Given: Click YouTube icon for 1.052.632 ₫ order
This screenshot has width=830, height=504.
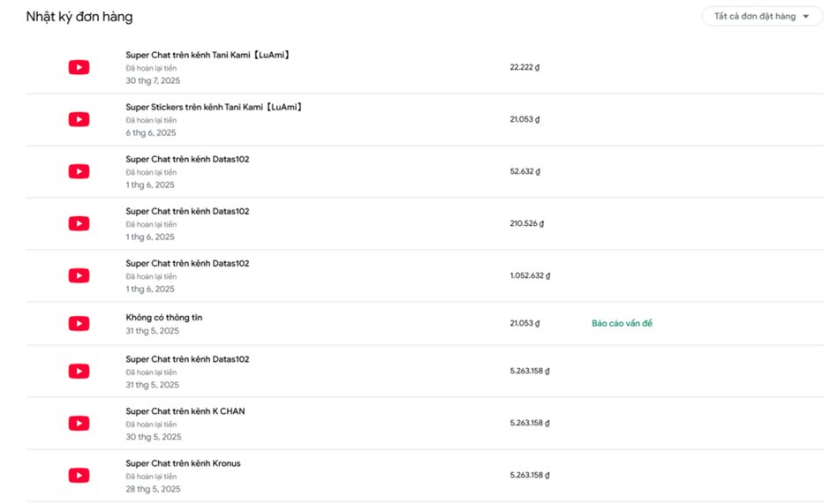Looking at the screenshot, I should coord(79,275).
